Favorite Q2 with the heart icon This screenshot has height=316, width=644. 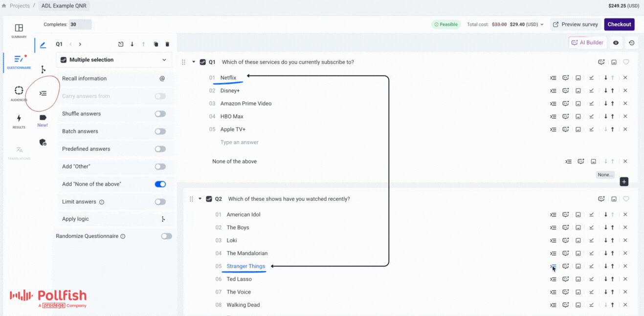626,199
